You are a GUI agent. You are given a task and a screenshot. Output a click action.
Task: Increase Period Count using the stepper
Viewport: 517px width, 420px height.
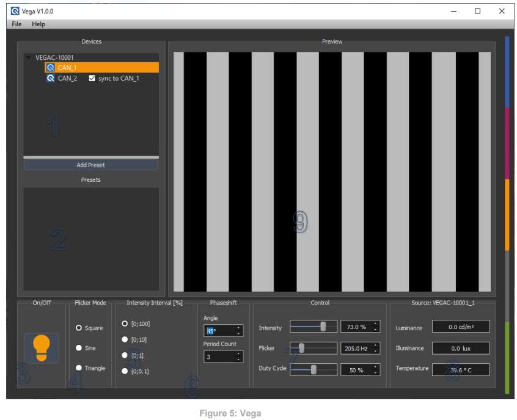pyautogui.click(x=239, y=354)
